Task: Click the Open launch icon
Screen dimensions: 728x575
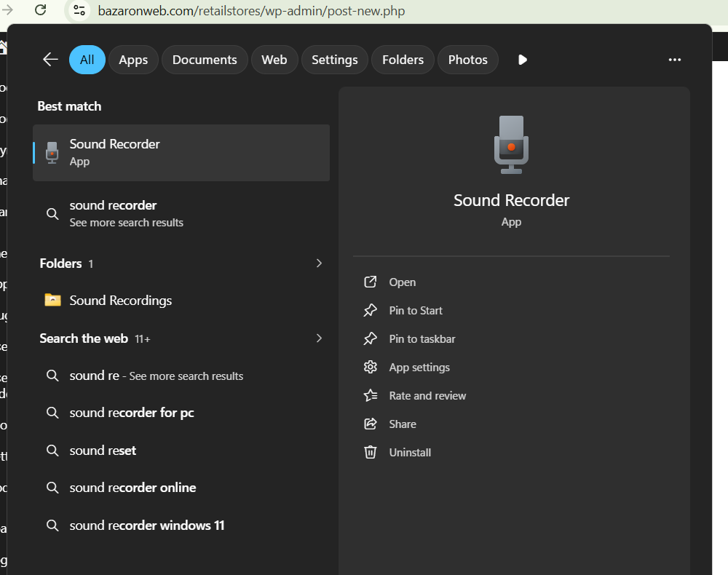Action: pos(370,282)
